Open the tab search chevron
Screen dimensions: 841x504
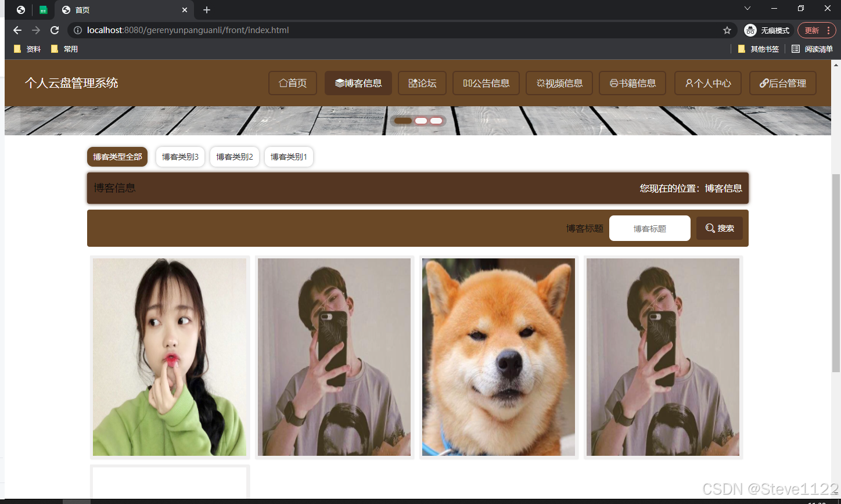tap(747, 8)
